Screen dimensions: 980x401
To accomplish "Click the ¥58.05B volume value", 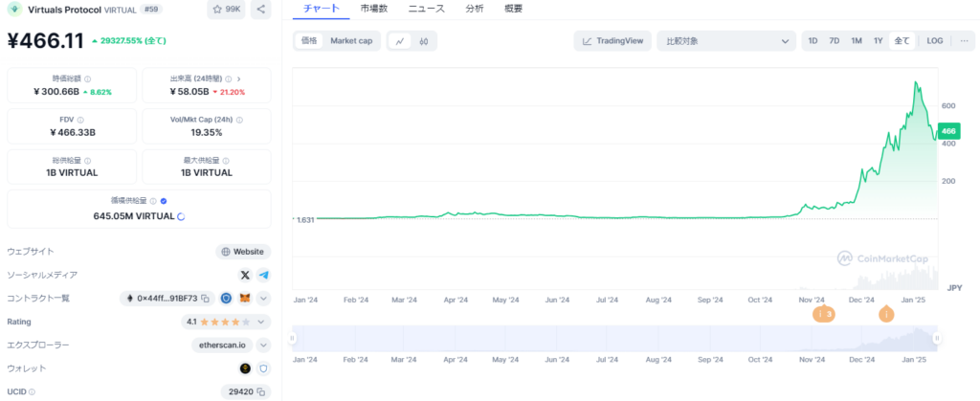I will [190, 92].
